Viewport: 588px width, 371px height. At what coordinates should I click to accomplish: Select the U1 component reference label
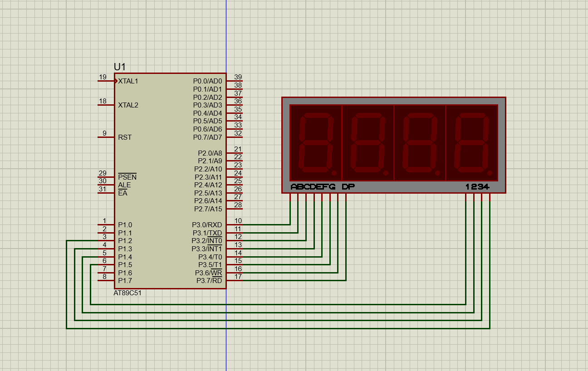coord(119,67)
